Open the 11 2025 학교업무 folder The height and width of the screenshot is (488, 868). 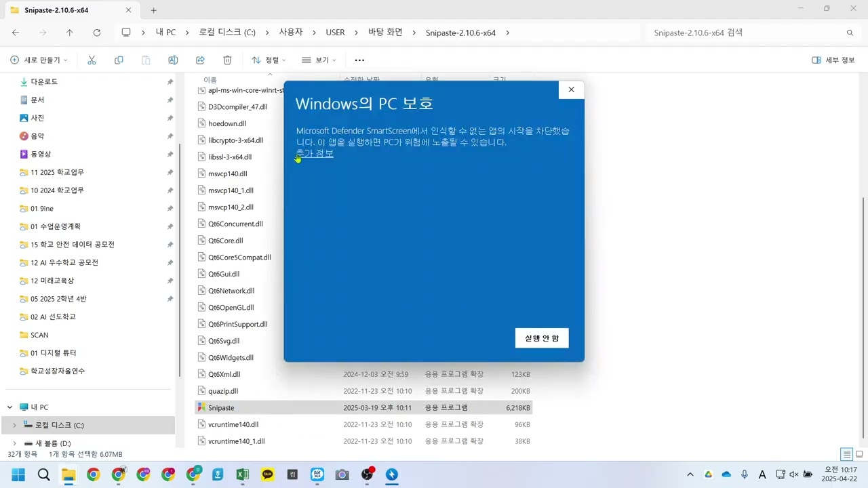coord(57,172)
